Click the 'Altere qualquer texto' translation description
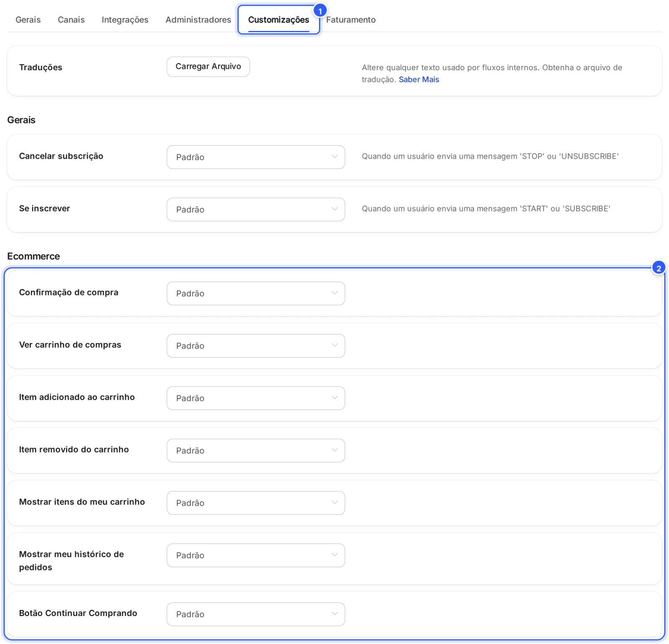Viewport: 669px width, 644px height. point(492,74)
